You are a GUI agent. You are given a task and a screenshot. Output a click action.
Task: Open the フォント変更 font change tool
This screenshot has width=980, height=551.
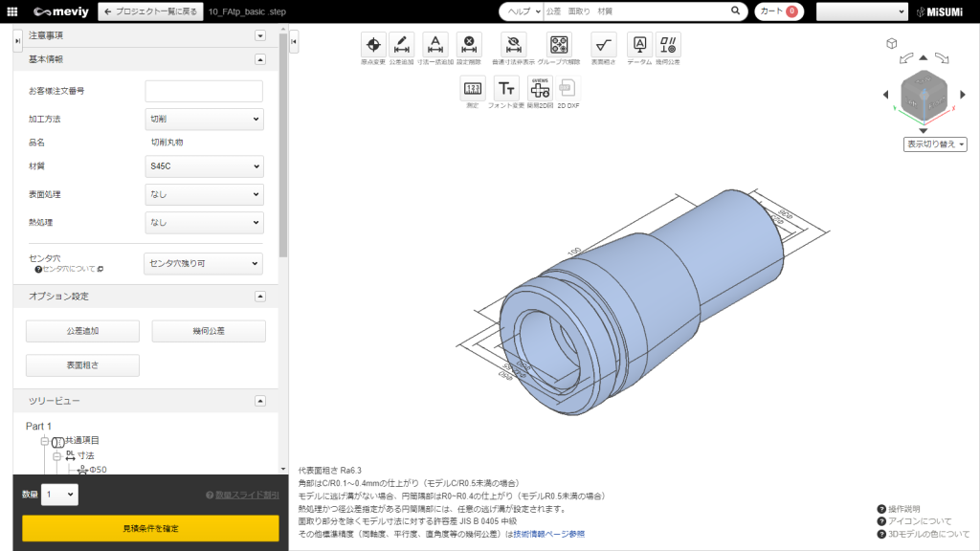[507, 89]
